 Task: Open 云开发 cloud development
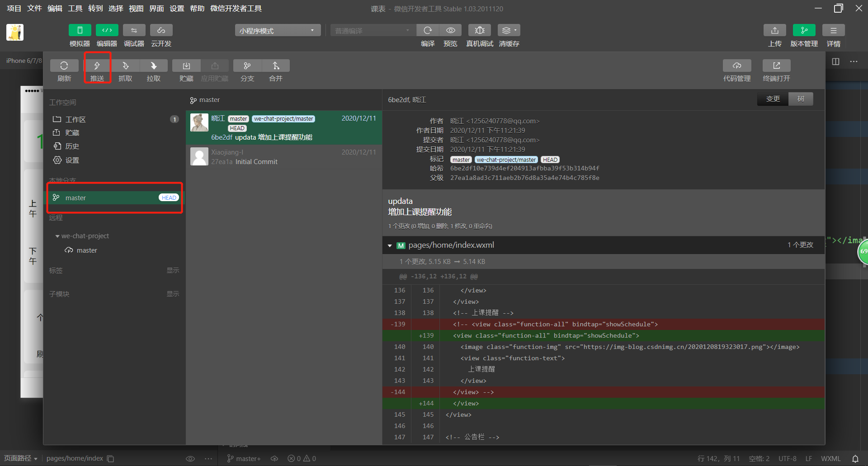coord(161,30)
